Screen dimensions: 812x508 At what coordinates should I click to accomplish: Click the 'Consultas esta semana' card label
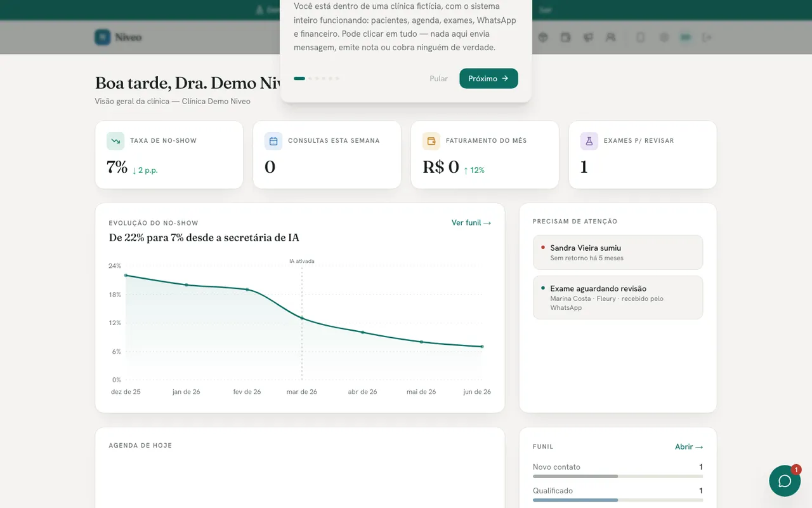[334, 141]
